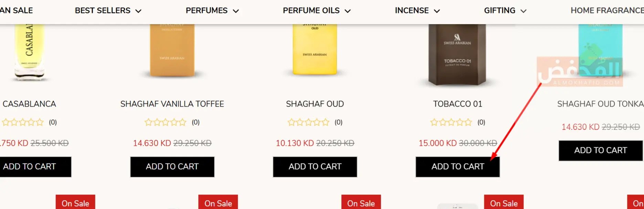Expand the Perfume Oils dropdown arrow
Screen dimensions: 644x209
[348, 11]
